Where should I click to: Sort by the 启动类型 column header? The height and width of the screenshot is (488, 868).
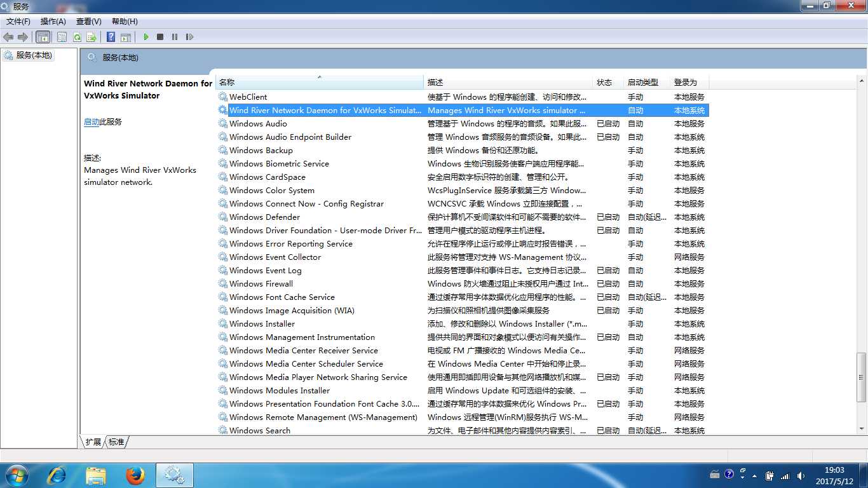[647, 83]
